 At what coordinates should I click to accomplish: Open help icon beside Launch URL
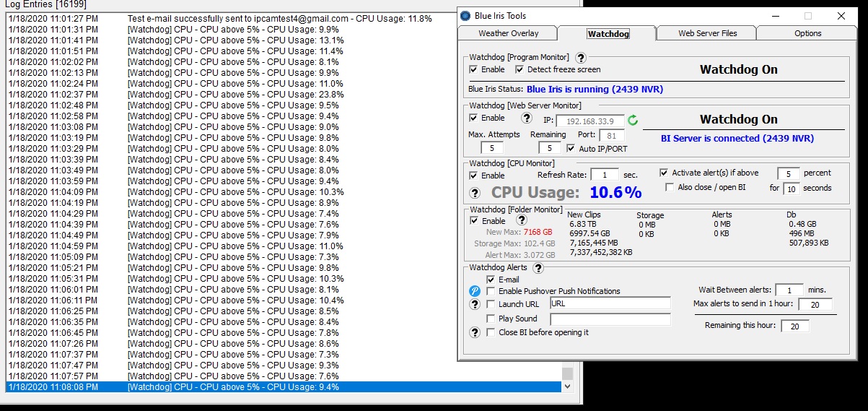click(475, 304)
